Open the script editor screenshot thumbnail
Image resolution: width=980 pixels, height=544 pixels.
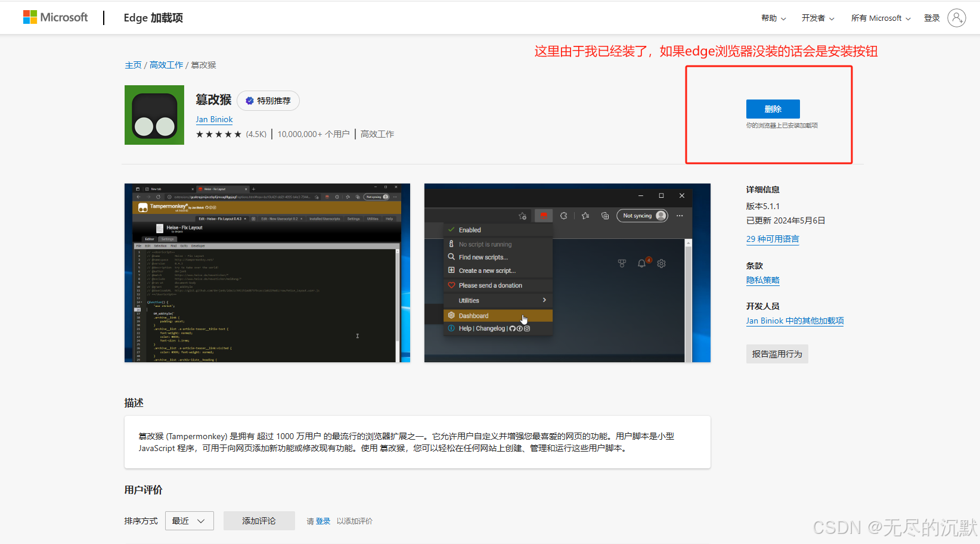click(267, 273)
